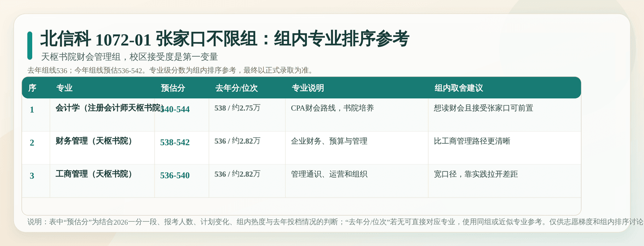The width and height of the screenshot is (644, 246).
Task: Click the estimated score 540-544
Action: 175,110
